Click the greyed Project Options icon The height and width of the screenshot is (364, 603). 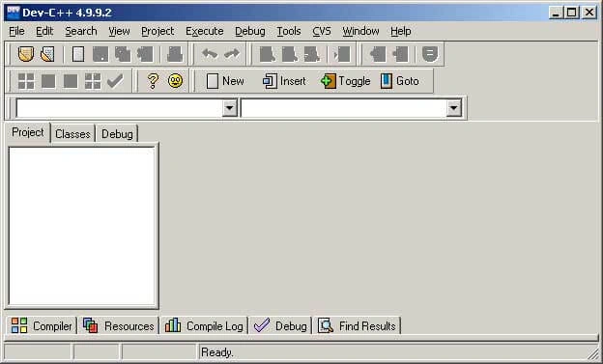(430, 54)
